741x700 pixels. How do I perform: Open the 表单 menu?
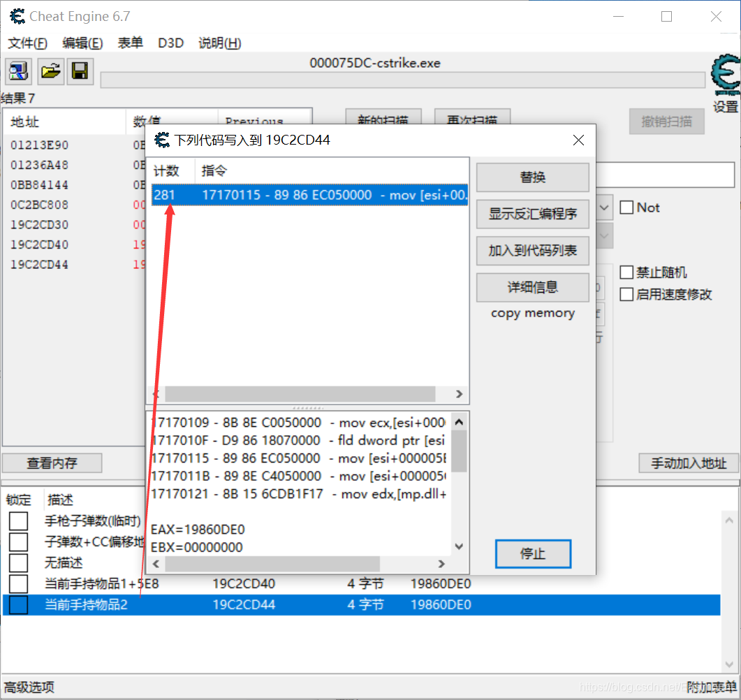[130, 43]
